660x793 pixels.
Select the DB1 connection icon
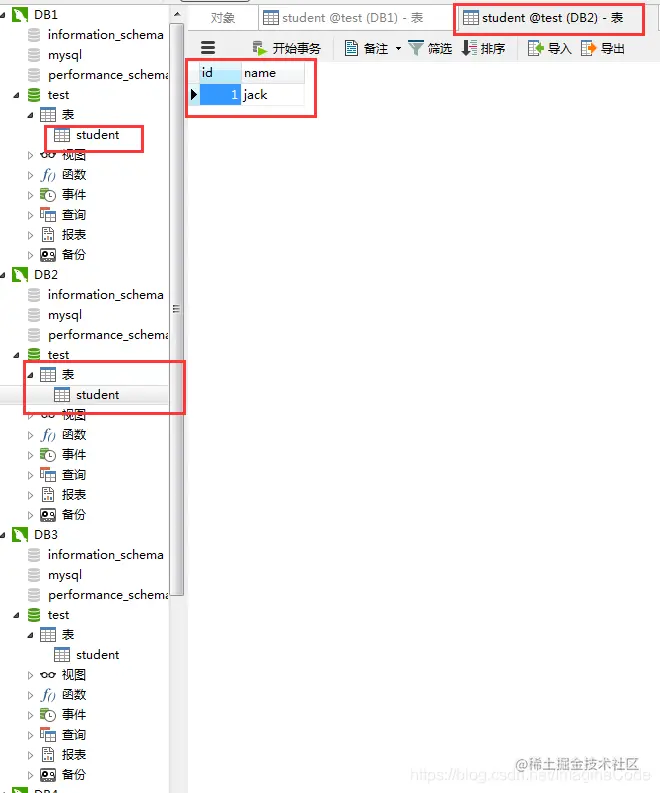point(20,15)
